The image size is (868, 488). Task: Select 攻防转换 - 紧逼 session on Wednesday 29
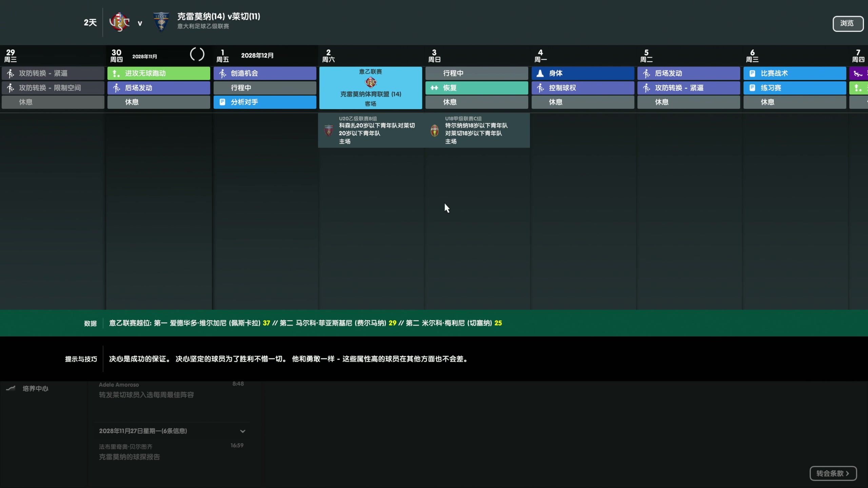tap(53, 73)
